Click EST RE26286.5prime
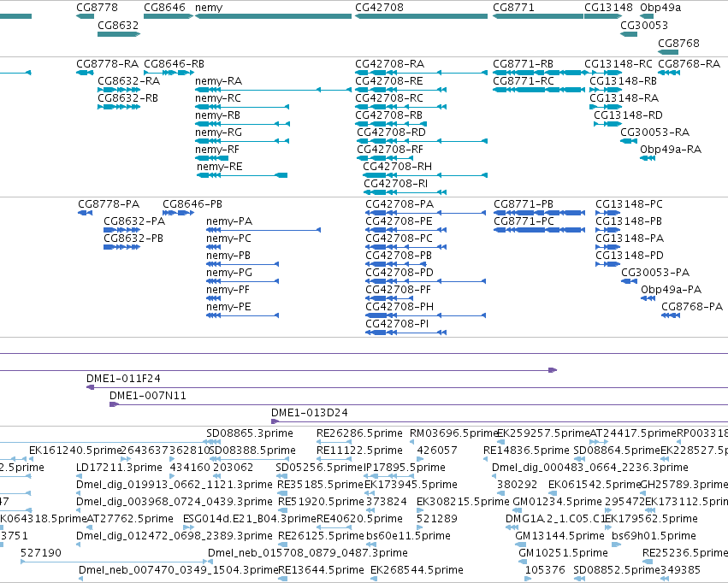Screen dimensions: 728x583 tap(359, 433)
